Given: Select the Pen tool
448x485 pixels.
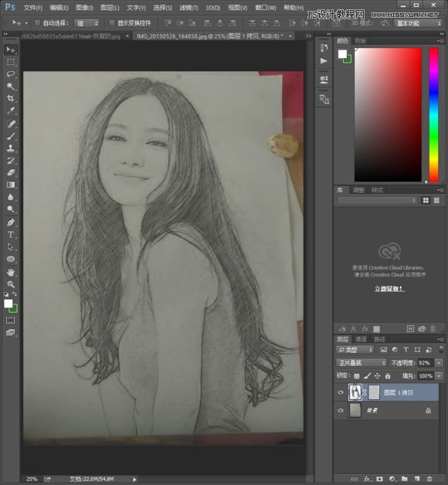Looking at the screenshot, I should [x=11, y=222].
